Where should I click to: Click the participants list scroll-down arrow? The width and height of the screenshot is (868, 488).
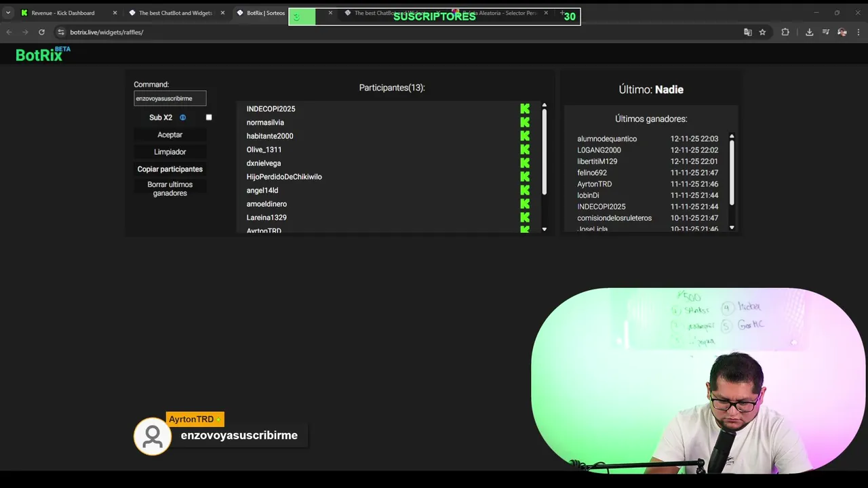pos(544,230)
